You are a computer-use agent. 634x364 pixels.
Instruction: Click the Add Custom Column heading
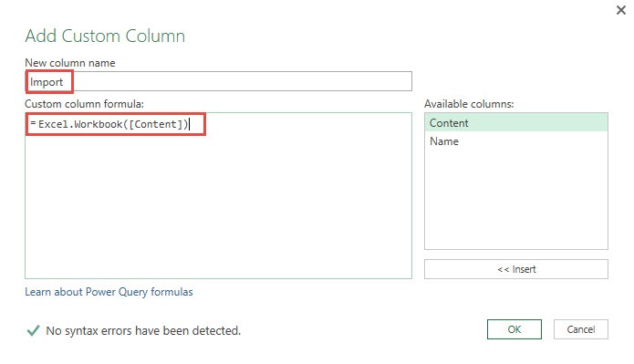coord(105,36)
